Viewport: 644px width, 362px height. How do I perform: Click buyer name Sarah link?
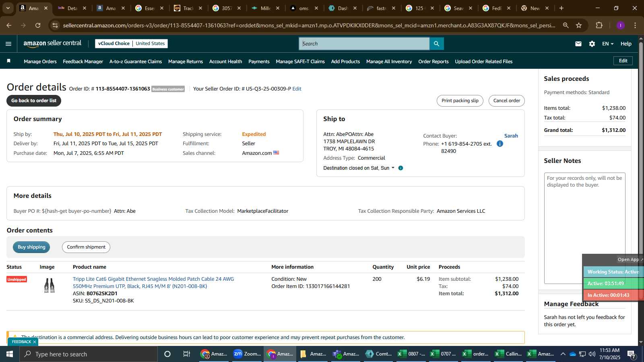pos(511,136)
